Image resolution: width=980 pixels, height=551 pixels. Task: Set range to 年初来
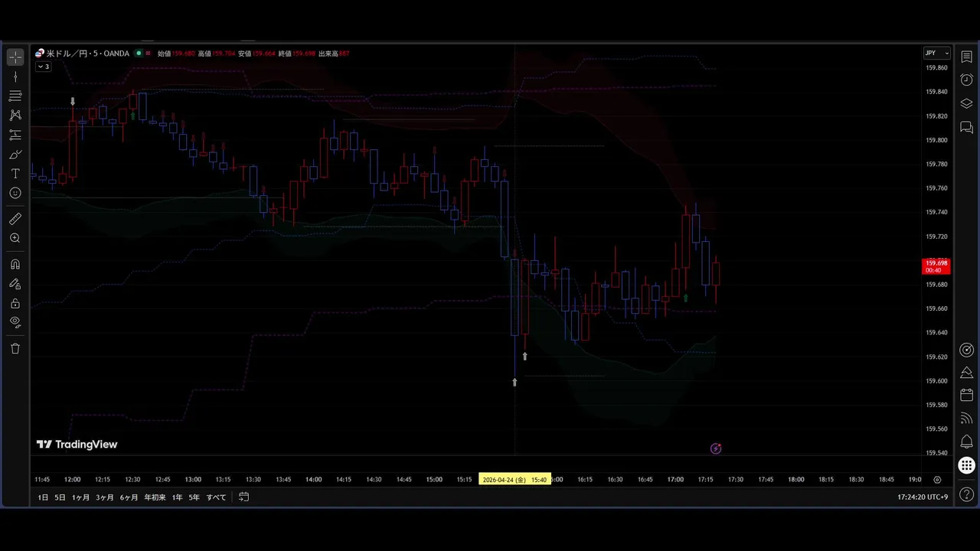point(155,497)
